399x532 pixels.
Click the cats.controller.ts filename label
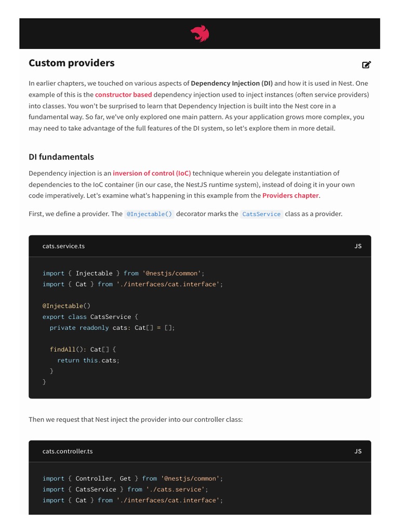click(x=68, y=451)
